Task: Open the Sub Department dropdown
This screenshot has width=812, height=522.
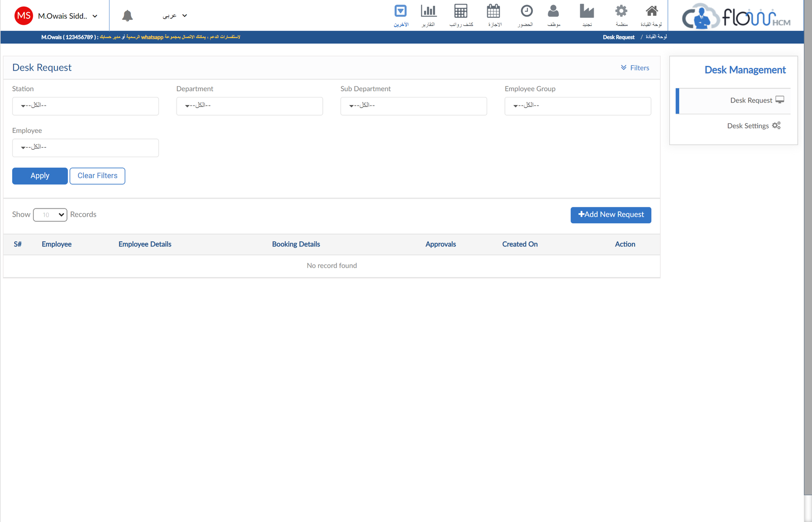Action: pos(413,106)
